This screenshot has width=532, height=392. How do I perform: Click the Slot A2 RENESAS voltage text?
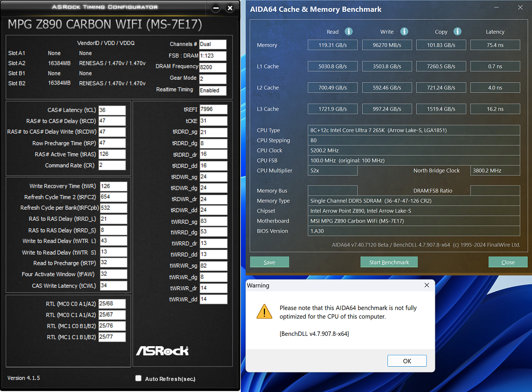point(112,63)
